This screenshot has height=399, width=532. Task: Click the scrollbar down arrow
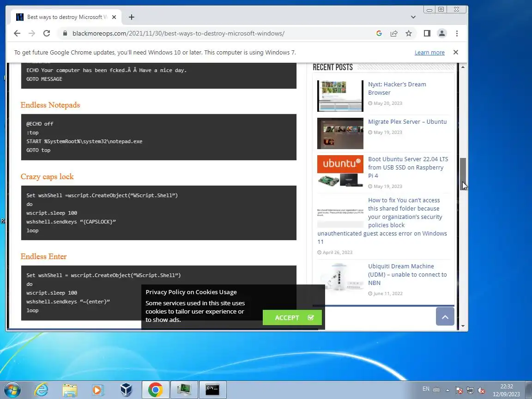coord(463,326)
